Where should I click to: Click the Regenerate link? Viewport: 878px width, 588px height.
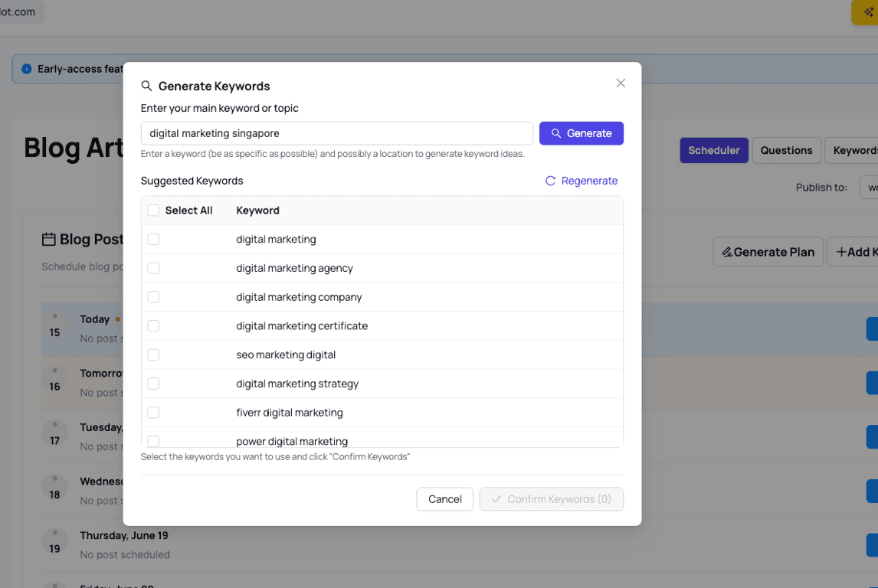(582, 181)
